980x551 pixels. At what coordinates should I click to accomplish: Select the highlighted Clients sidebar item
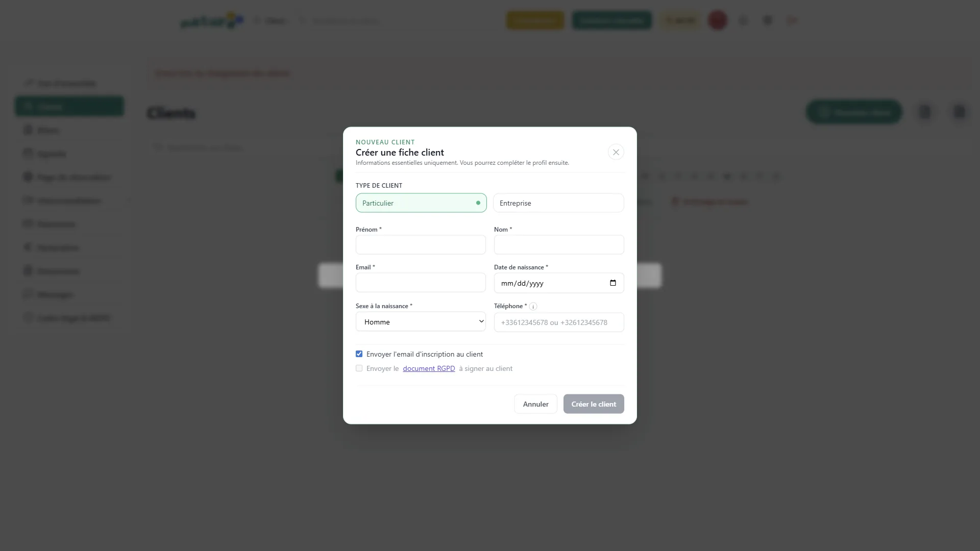[69, 106]
